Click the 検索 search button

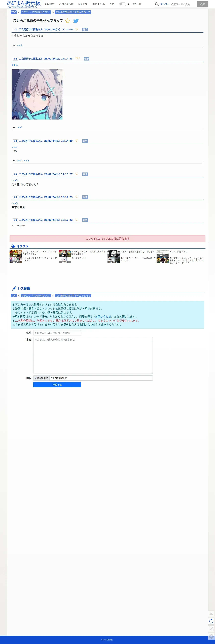click(x=202, y=4)
